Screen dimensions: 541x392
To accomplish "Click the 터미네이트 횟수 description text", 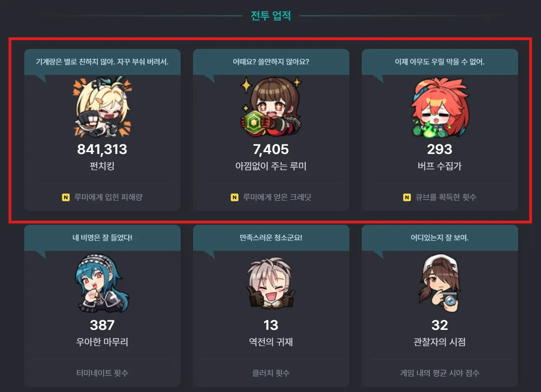I will 102,373.
